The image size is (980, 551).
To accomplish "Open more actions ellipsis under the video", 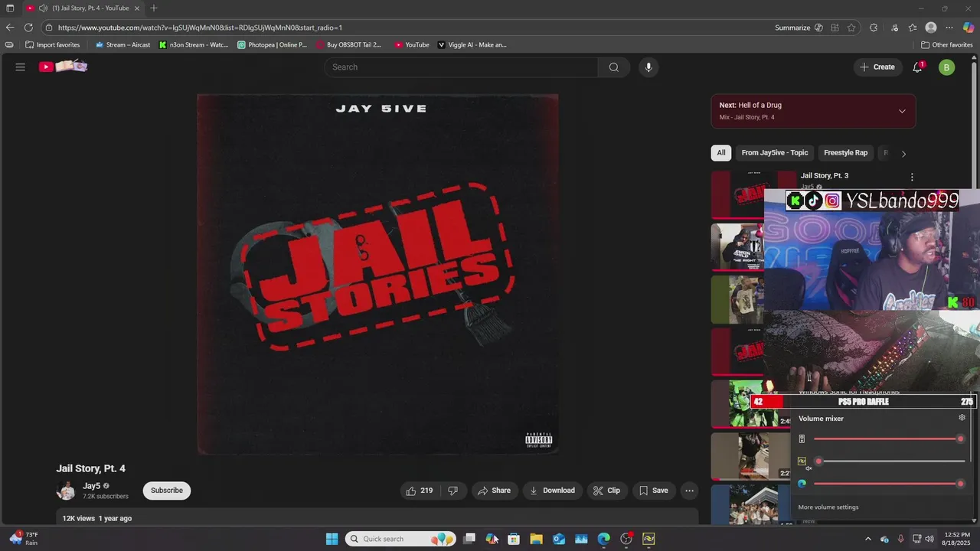I will pos(690,491).
